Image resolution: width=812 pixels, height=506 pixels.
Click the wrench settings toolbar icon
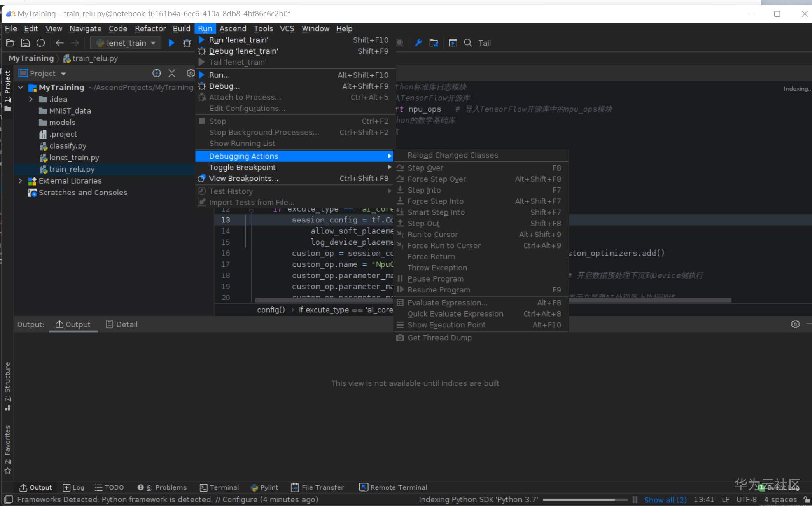click(x=418, y=43)
